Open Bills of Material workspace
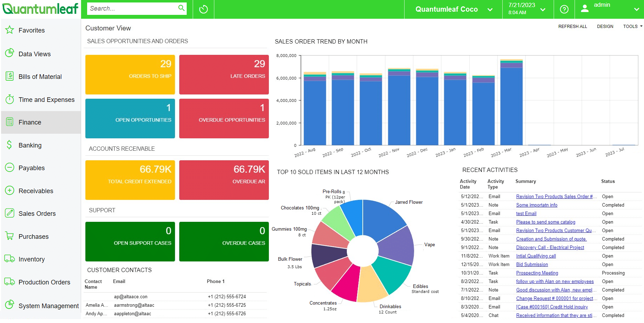The height and width of the screenshot is (323, 644). tap(41, 77)
